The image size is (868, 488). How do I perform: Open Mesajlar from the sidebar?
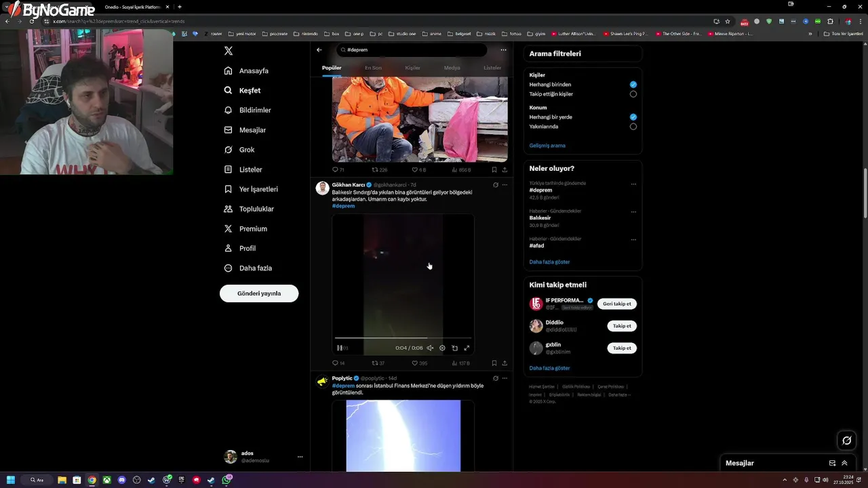[245, 129]
